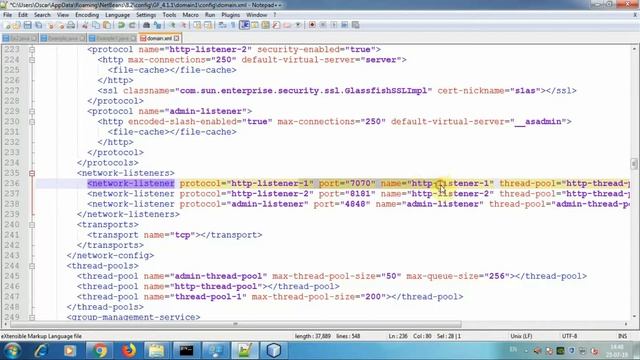640x360 pixels.
Task: Undo the last edit via toolbar
Action: (x=121, y=25)
